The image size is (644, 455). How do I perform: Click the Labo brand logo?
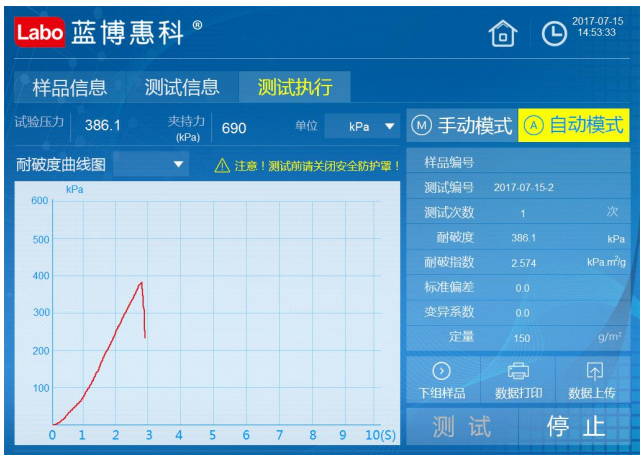pos(40,32)
